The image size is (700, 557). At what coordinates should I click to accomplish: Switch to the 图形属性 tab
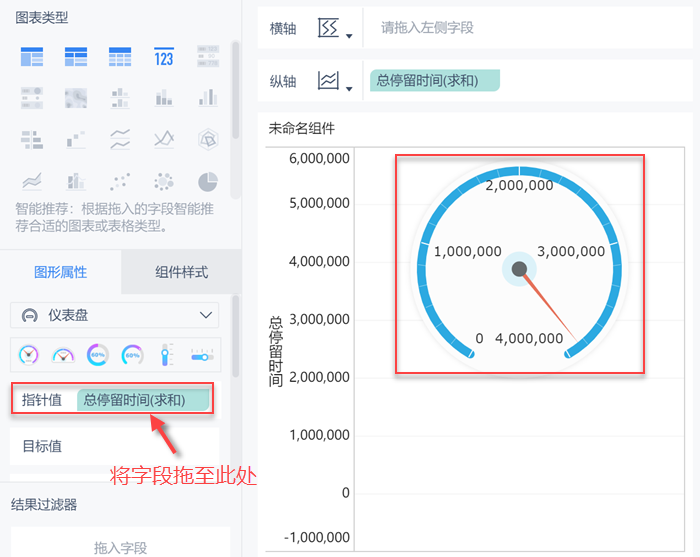(x=60, y=272)
